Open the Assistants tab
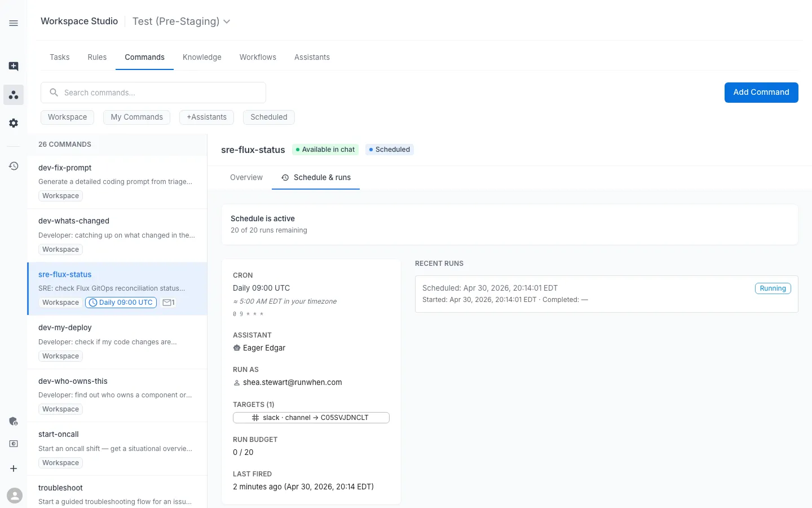This screenshot has height=508, width=812. [x=312, y=57]
